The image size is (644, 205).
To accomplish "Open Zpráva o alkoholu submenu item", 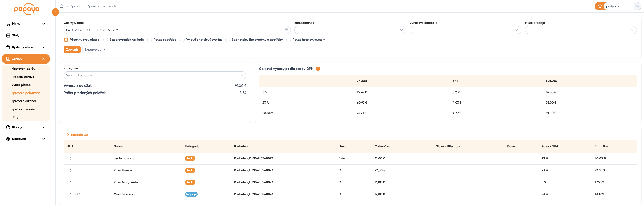I will [24, 101].
